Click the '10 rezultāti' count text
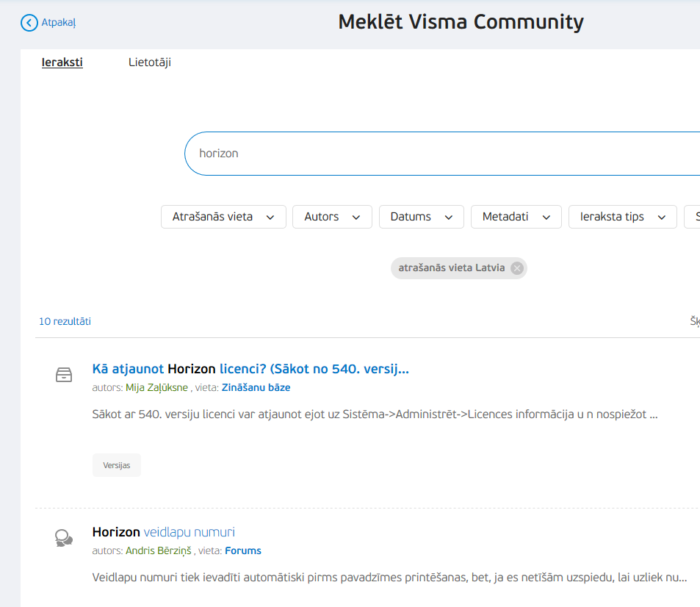 [x=65, y=322]
